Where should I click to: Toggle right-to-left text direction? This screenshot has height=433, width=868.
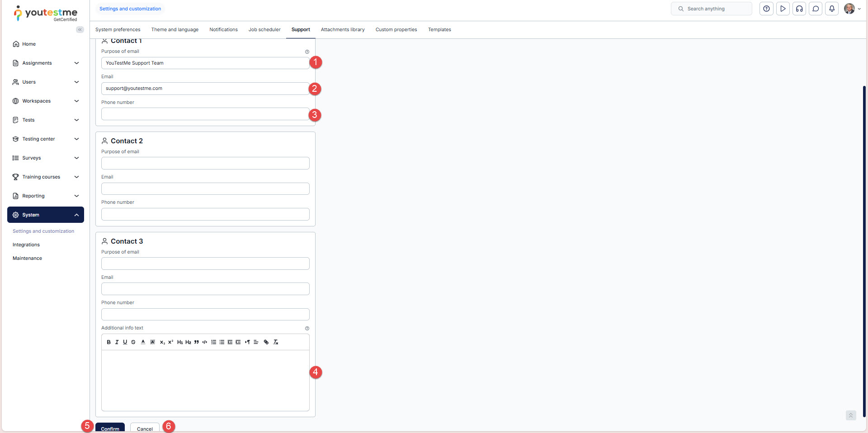[248, 342]
